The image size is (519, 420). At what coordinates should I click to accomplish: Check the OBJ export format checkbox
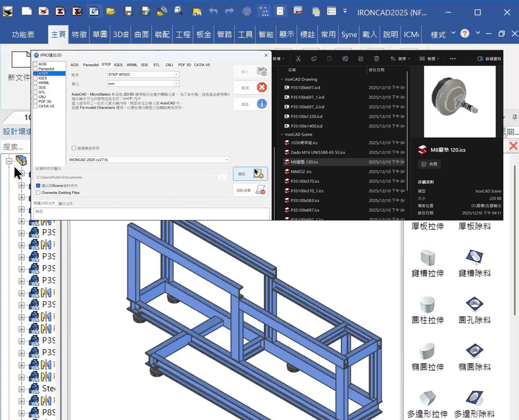(35, 97)
